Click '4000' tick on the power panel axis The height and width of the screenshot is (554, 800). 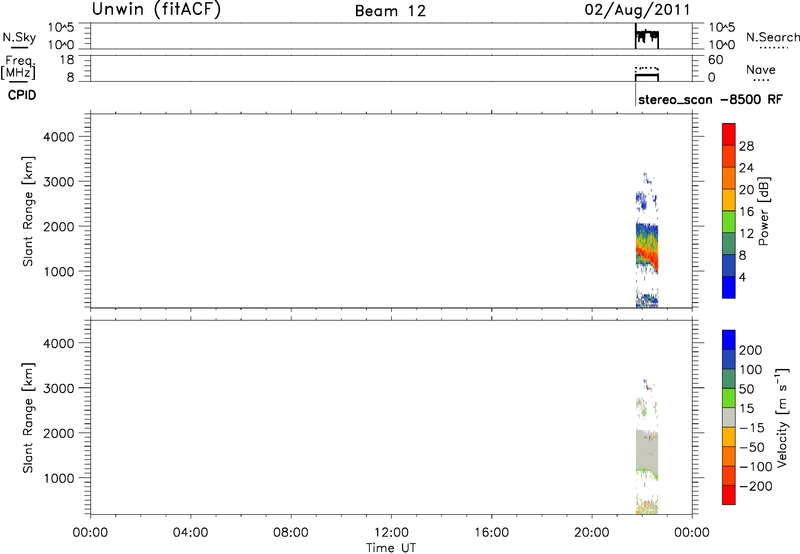coord(59,137)
